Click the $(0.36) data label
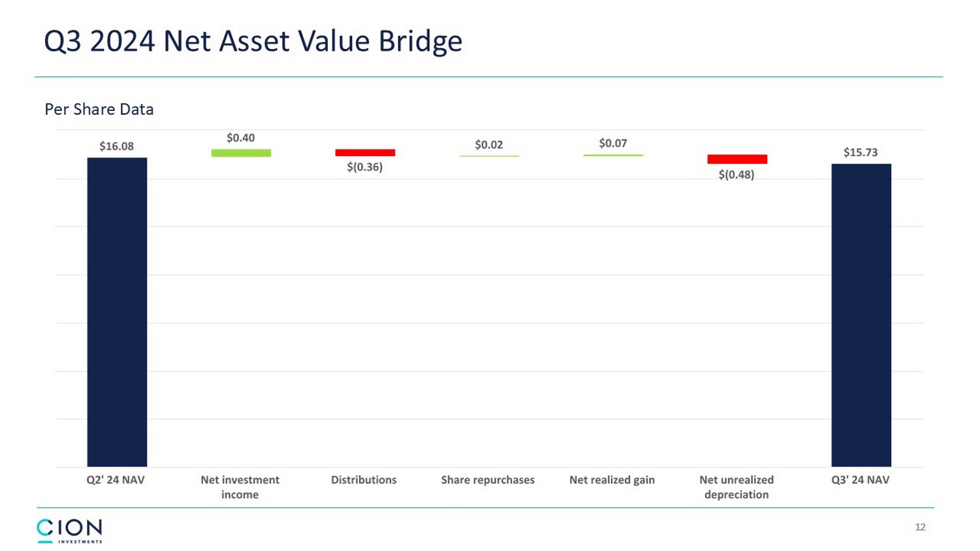Viewport: 980px width, 551px height. click(x=365, y=167)
